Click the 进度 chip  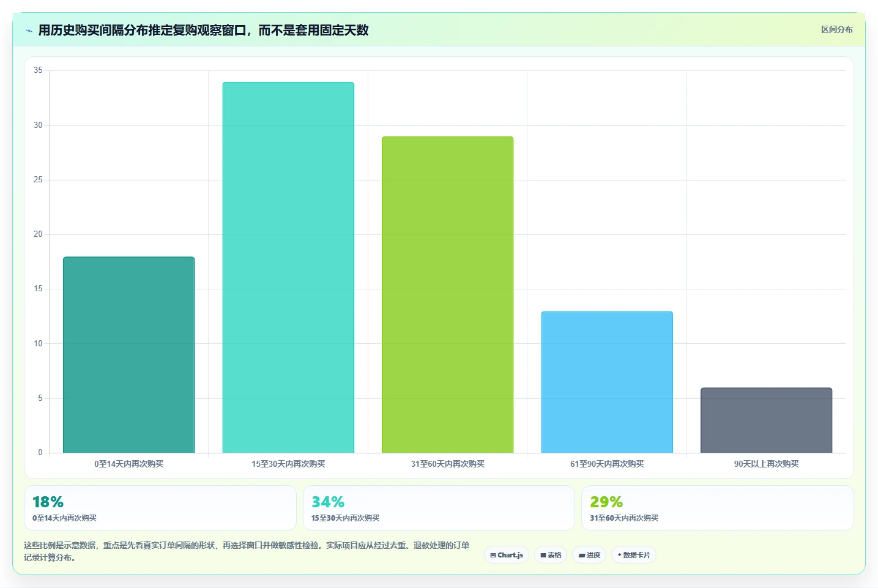pos(589,555)
